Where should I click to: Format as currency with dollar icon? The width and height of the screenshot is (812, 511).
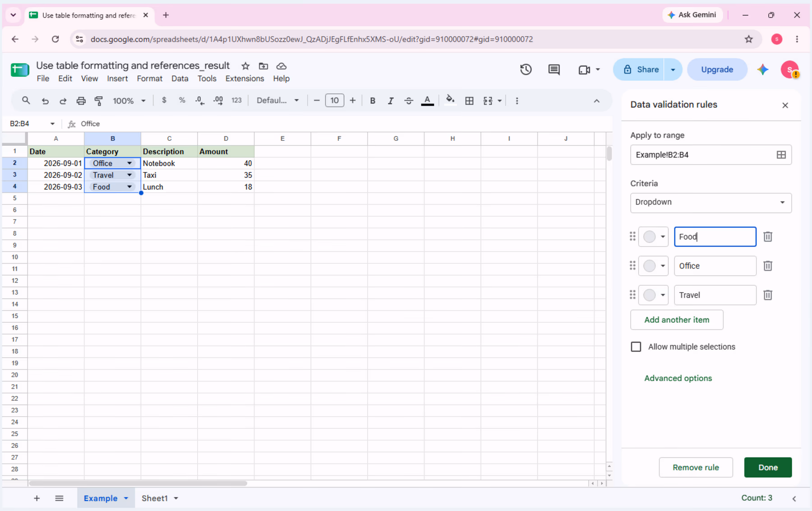point(164,100)
